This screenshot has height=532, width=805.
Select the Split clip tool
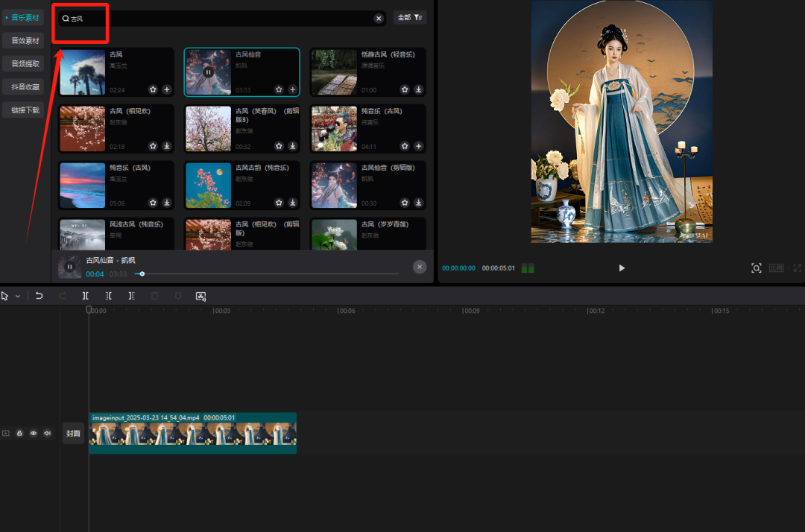point(86,296)
